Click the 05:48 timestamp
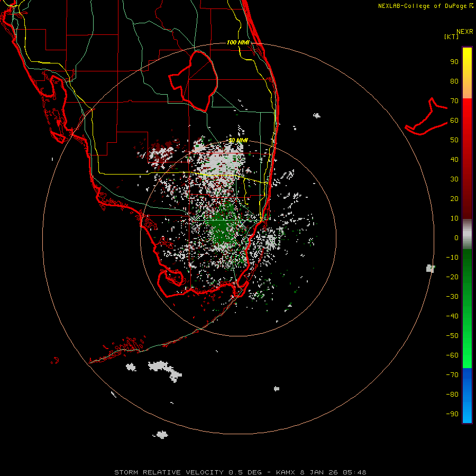This screenshot has height=476, width=476. [x=354, y=472]
